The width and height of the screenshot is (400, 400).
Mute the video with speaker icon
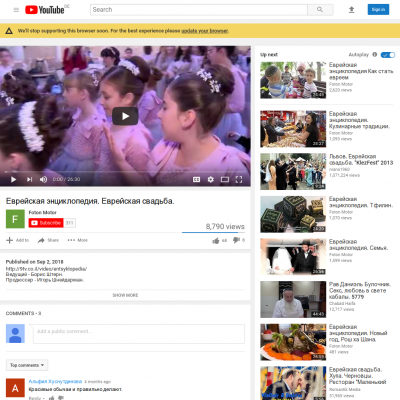[x=43, y=179]
